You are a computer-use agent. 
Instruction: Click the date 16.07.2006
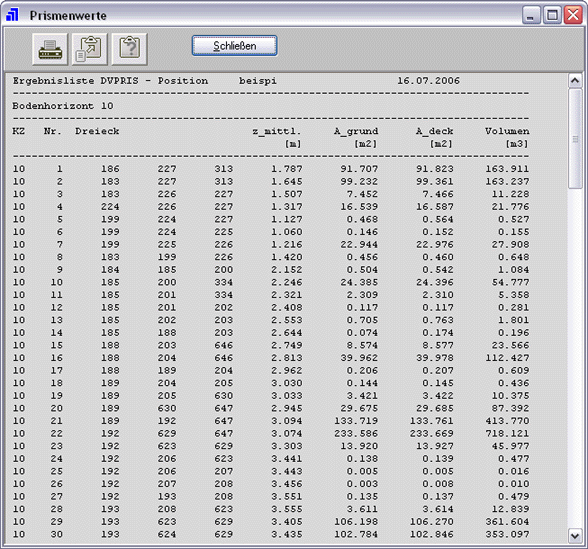point(428,81)
